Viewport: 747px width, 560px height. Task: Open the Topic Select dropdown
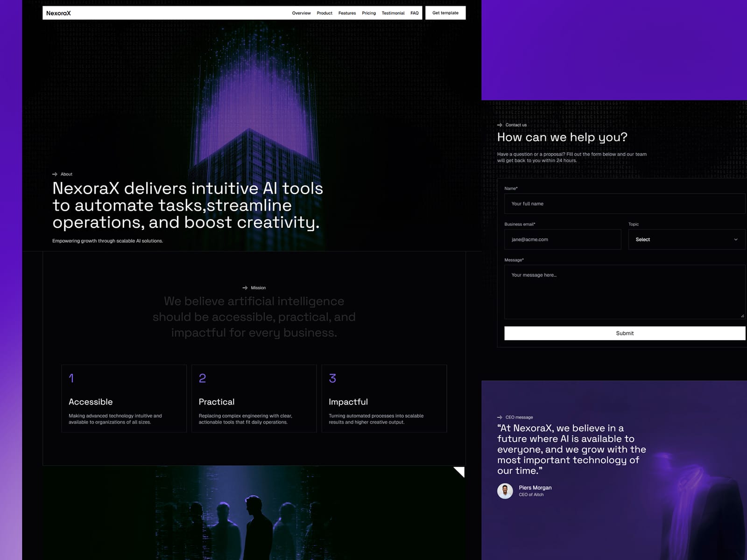[687, 239]
